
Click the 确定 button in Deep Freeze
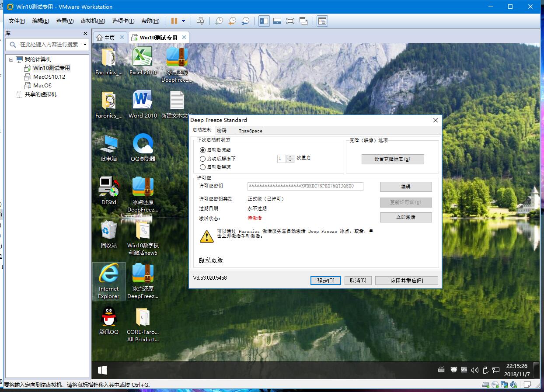coord(325,281)
